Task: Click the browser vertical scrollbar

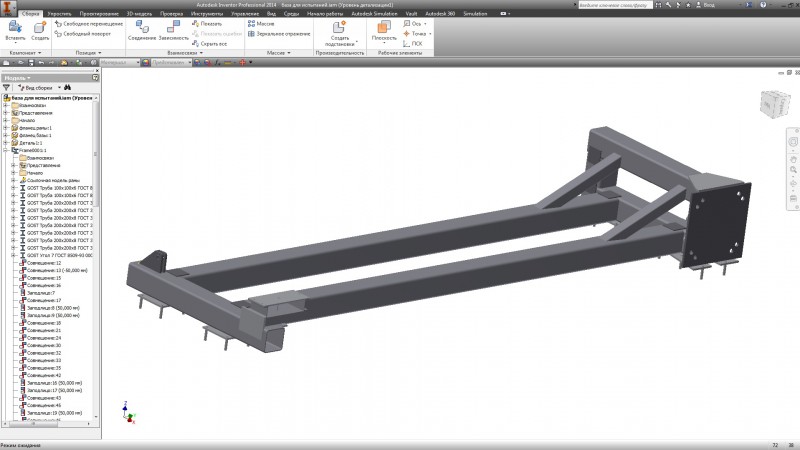Action: tap(96, 153)
